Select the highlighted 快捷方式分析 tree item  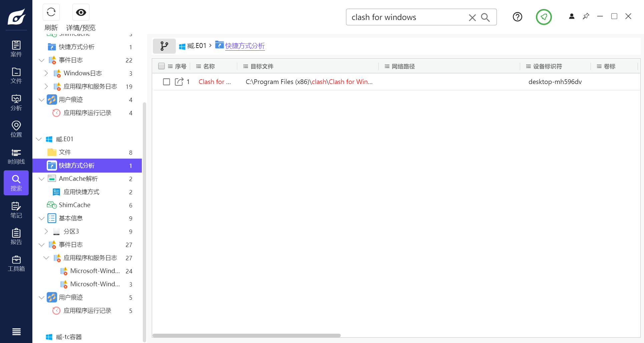87,166
